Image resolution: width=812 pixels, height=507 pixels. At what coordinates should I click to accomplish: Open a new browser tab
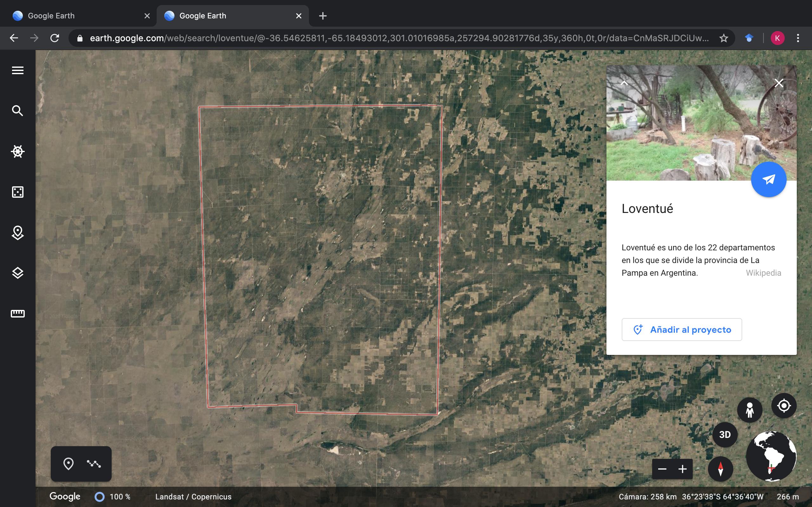coord(323,16)
